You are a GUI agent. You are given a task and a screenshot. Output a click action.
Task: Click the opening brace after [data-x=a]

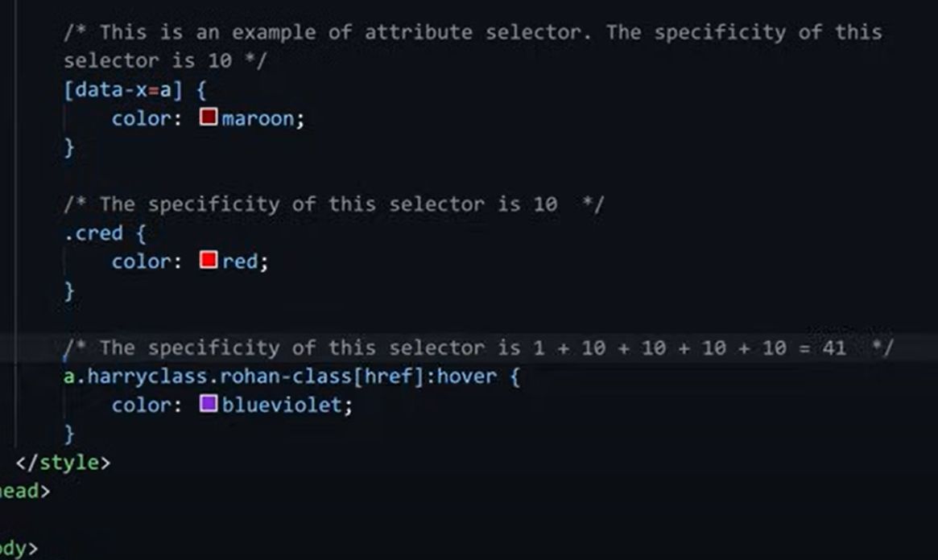click(201, 90)
